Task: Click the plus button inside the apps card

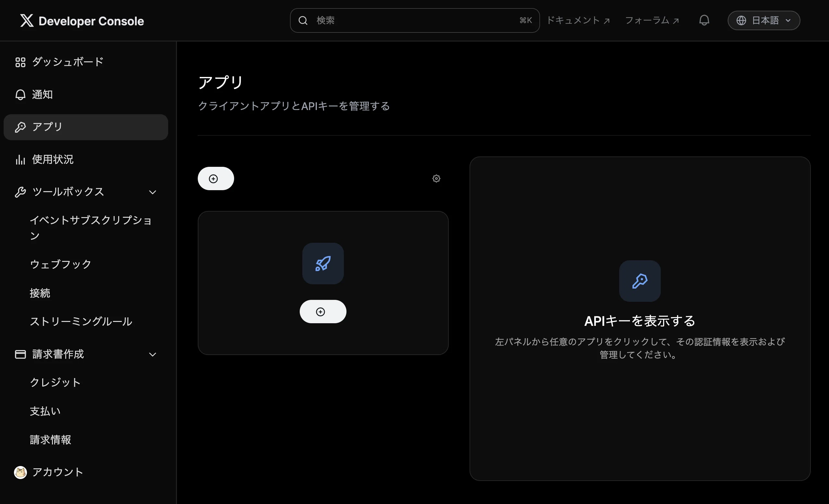Action: [x=323, y=312]
